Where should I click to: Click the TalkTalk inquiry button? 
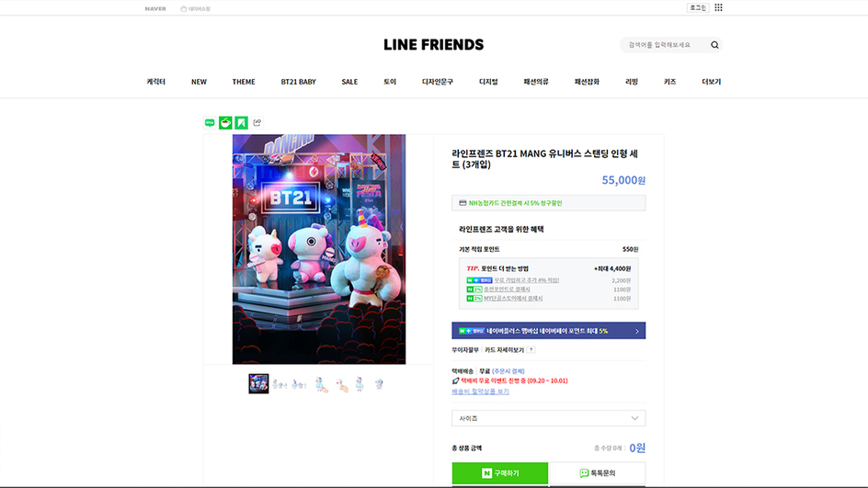(x=598, y=473)
